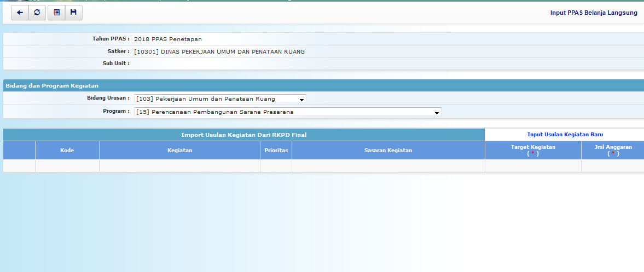Click the Tahun PPAS value 2018 PPAS Penetapan
The width and height of the screenshot is (644, 272).
[167, 39]
